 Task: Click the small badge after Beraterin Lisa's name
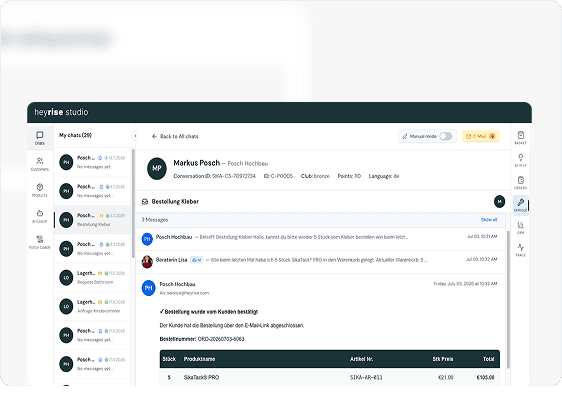tap(196, 260)
